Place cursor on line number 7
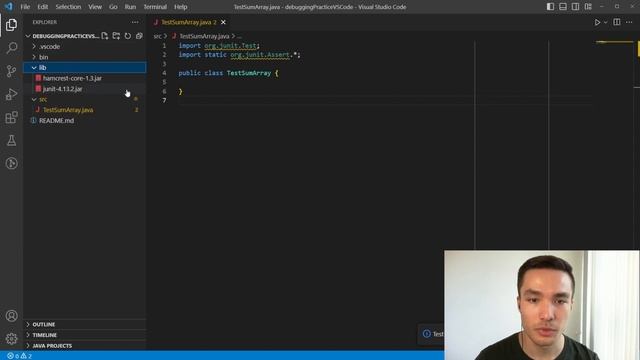 pos(164,100)
